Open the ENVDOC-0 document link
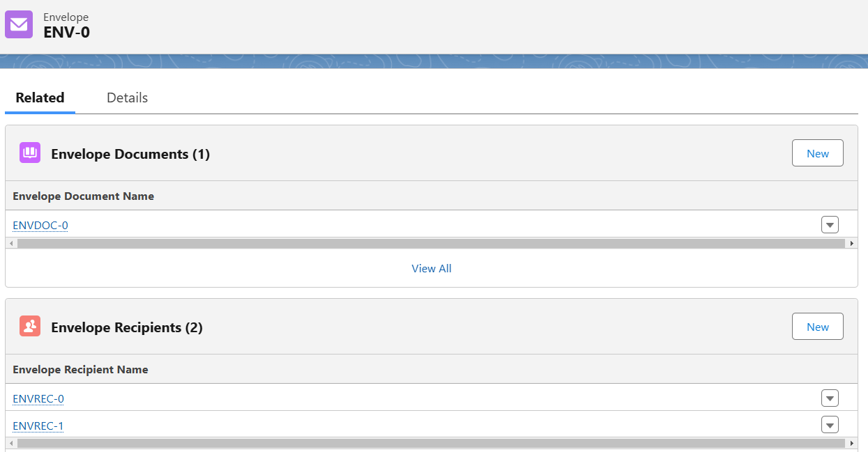 point(40,225)
